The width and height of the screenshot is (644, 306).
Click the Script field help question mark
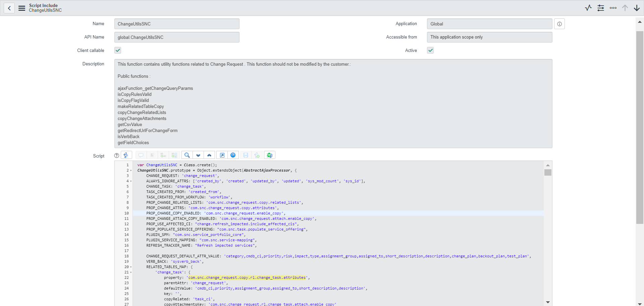(x=116, y=156)
